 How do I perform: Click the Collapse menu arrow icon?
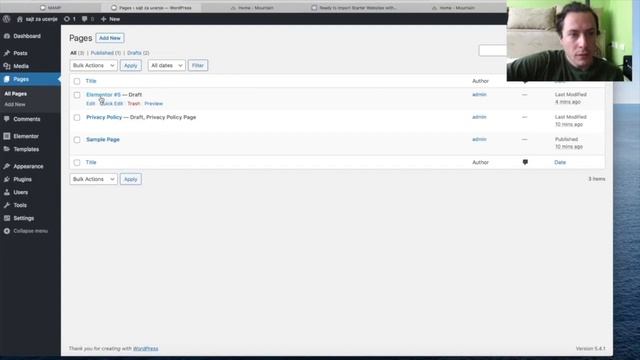click(x=7, y=231)
